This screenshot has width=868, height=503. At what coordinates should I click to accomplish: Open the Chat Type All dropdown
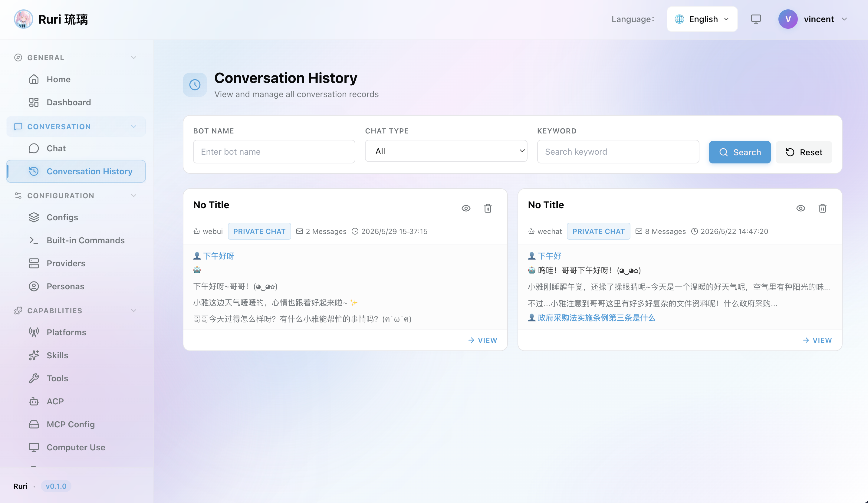446,151
